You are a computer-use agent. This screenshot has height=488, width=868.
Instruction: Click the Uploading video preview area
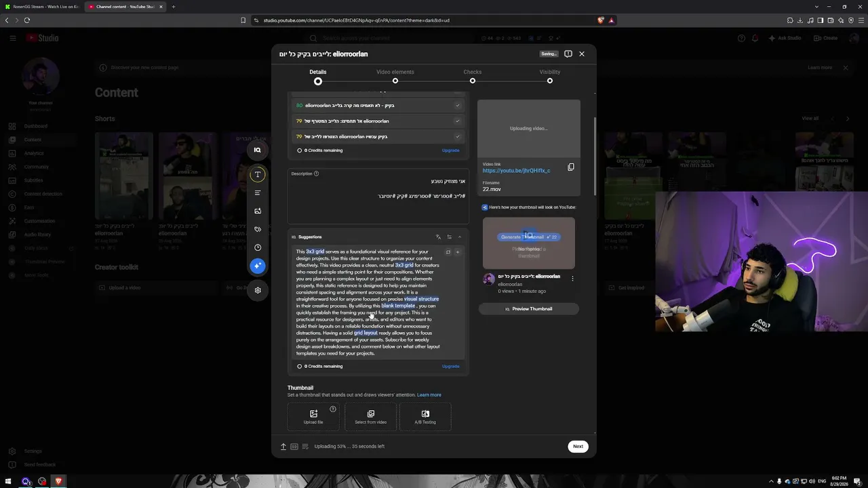[529, 129]
